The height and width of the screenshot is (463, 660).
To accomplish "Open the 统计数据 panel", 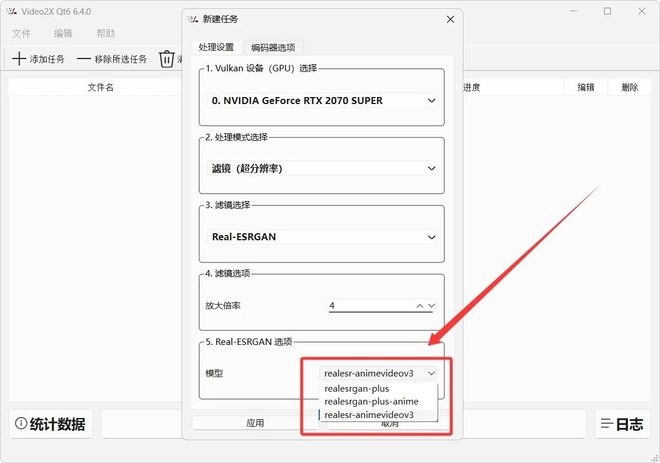I will click(51, 423).
